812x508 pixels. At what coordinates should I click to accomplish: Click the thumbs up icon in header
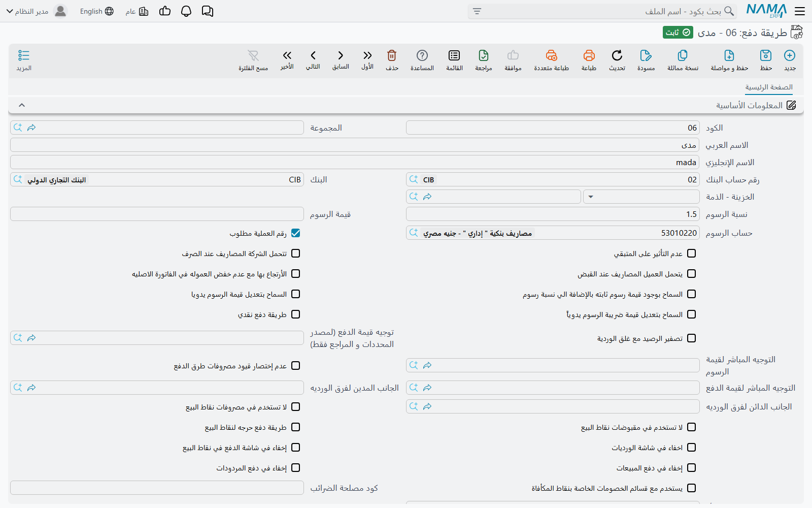pyautogui.click(x=165, y=11)
